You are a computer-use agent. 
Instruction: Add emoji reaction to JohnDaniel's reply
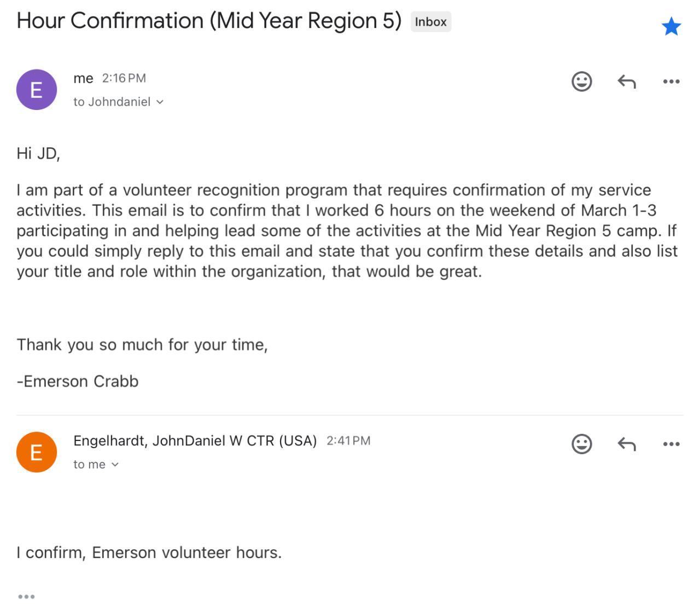pyautogui.click(x=581, y=444)
